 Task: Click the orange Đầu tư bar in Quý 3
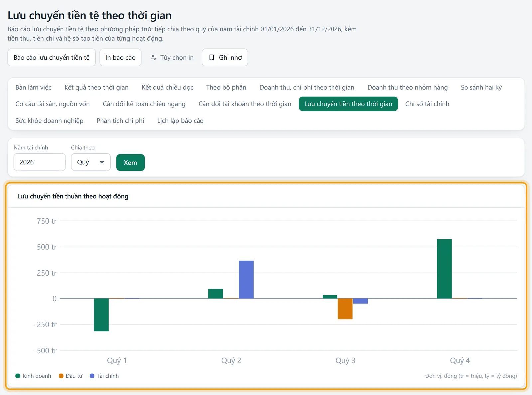pos(345,309)
